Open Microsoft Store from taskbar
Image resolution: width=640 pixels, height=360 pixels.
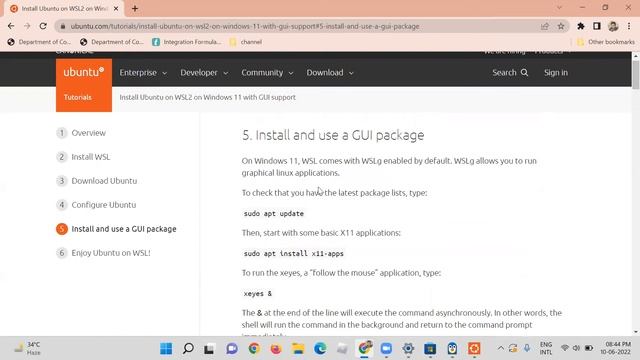coord(430,348)
